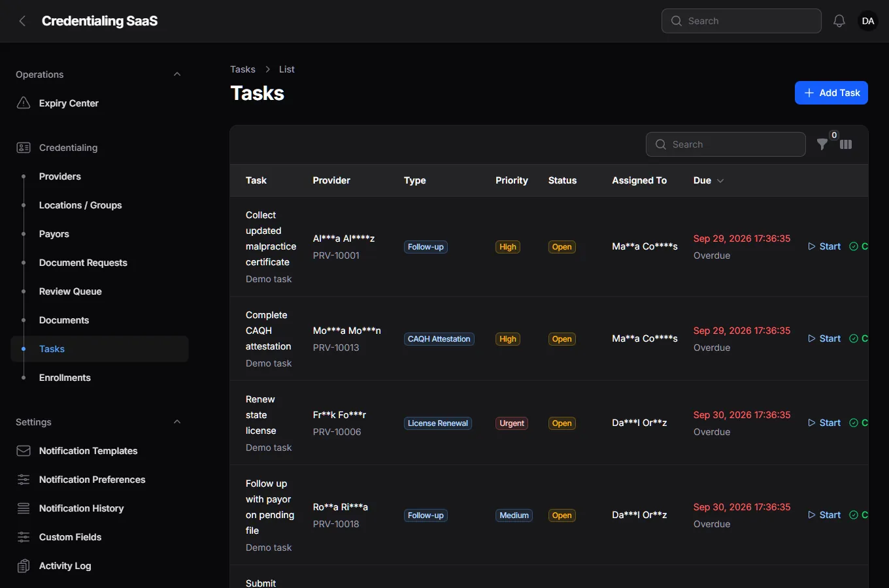Start the payor pending file follow-up task
This screenshot has width=889, height=588.
(824, 515)
